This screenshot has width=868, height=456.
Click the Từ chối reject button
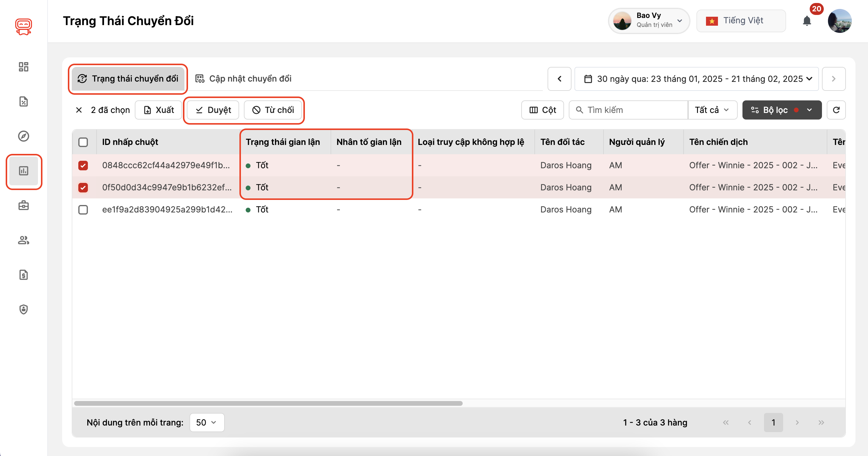point(273,110)
